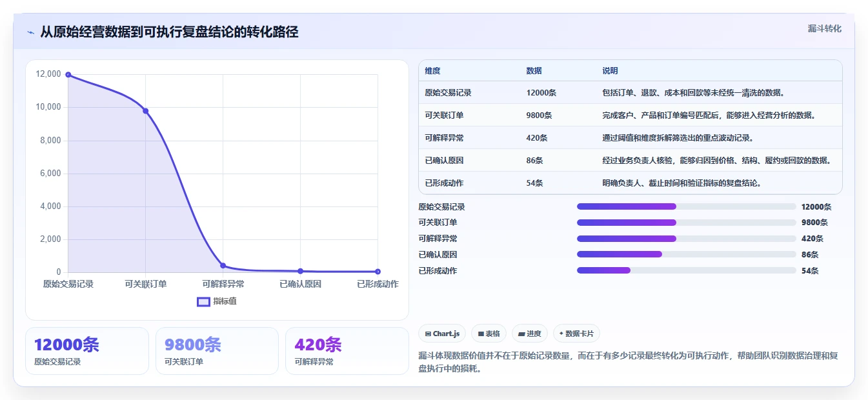Click the 86条 value beside the progress bar
The width and height of the screenshot is (868, 400).
(810, 254)
